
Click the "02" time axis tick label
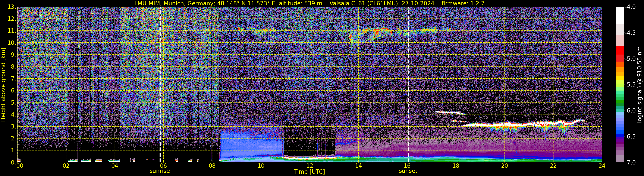[x=66, y=166]
